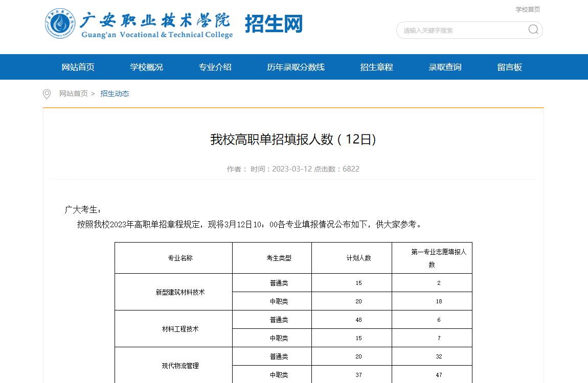Click the 材料工程技术 major cell
This screenshot has height=383, width=588.
(174, 329)
